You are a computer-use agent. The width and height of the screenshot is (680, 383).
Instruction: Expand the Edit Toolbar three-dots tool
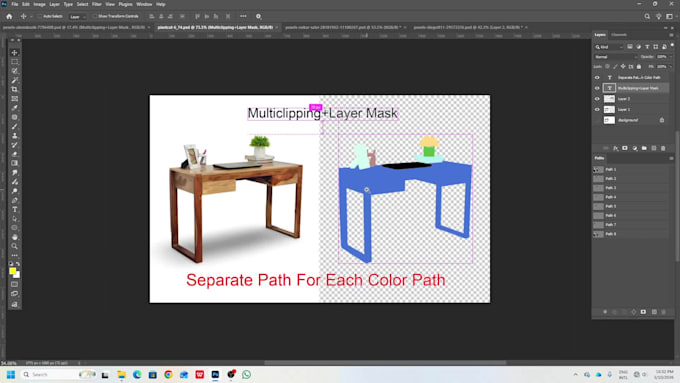(14, 255)
